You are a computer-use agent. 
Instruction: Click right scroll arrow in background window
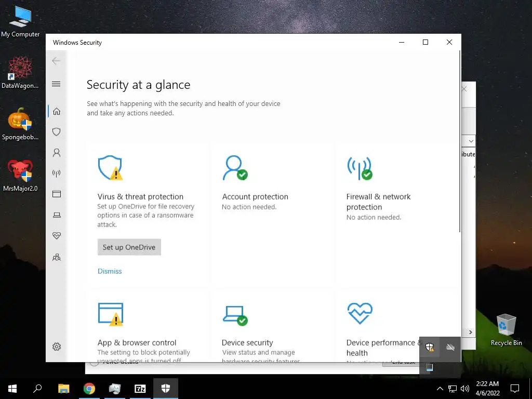[471, 332]
